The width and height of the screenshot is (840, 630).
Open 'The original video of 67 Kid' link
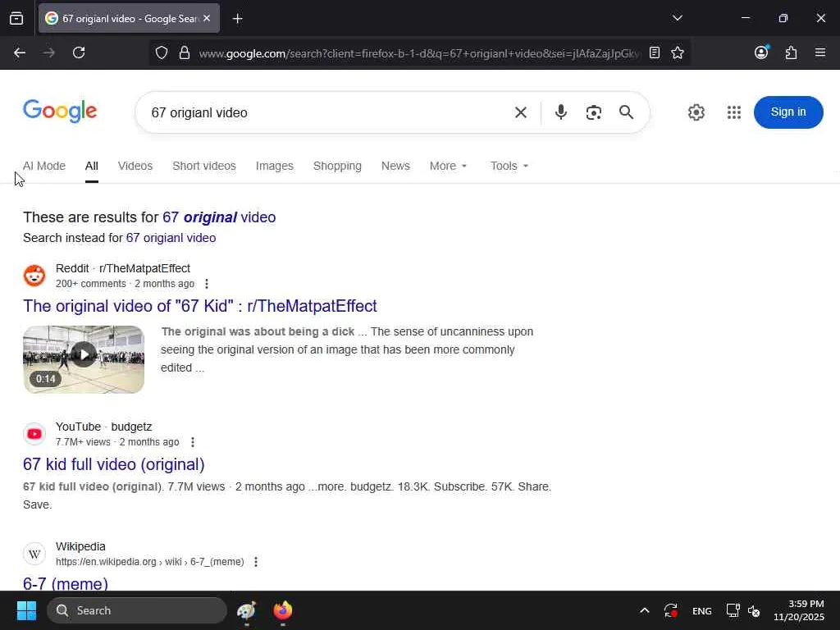point(200,306)
